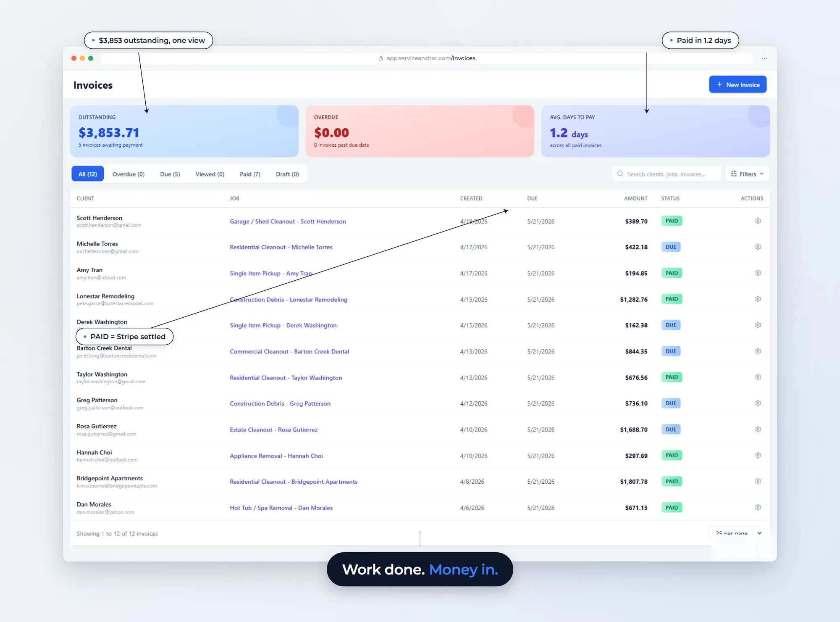Switch to the Overdue (0) tab
840x622 pixels.
click(x=129, y=174)
